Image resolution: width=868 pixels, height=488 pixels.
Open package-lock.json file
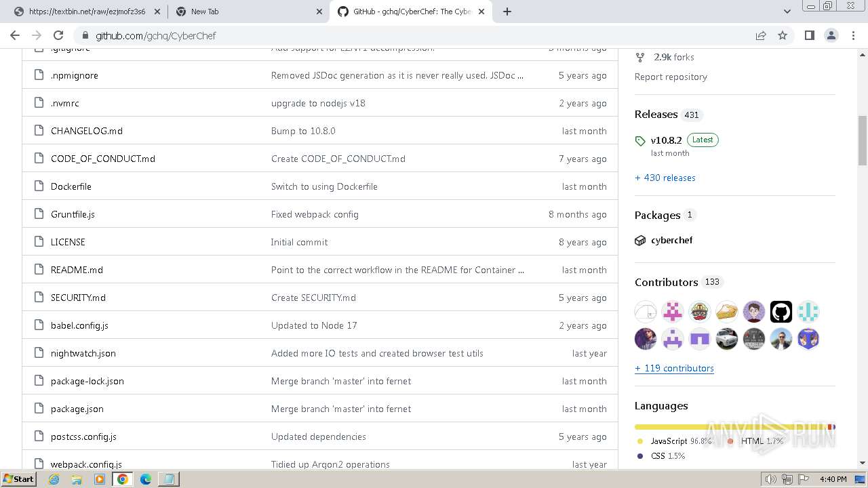[87, 381]
